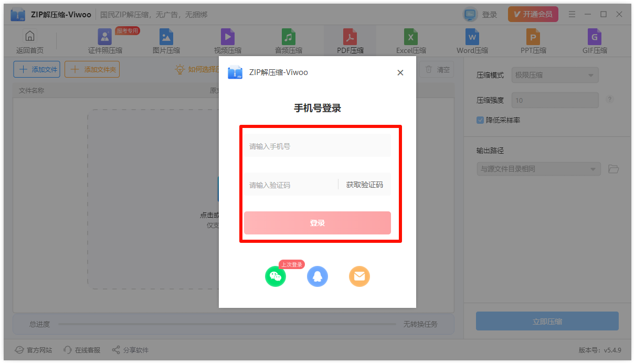The image size is (635, 364).
Task: Click the 总进度 progress bar
Action: click(227, 324)
